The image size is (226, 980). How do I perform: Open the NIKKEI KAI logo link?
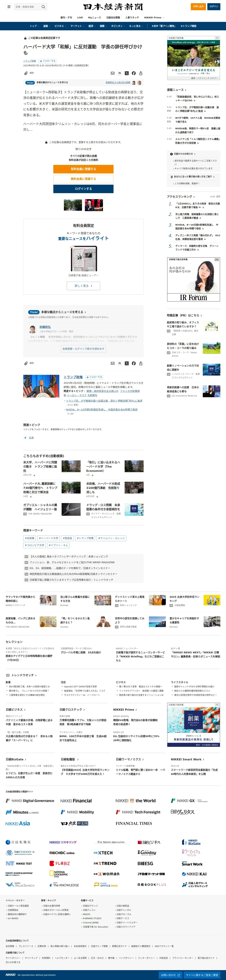(x=194, y=874)
